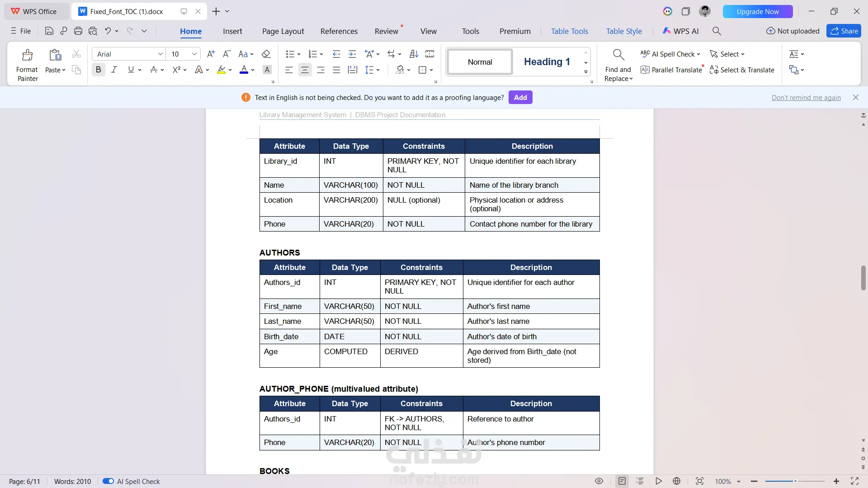The width and height of the screenshot is (868, 488).
Task: Click the zoom slider handle
Action: [x=795, y=481]
